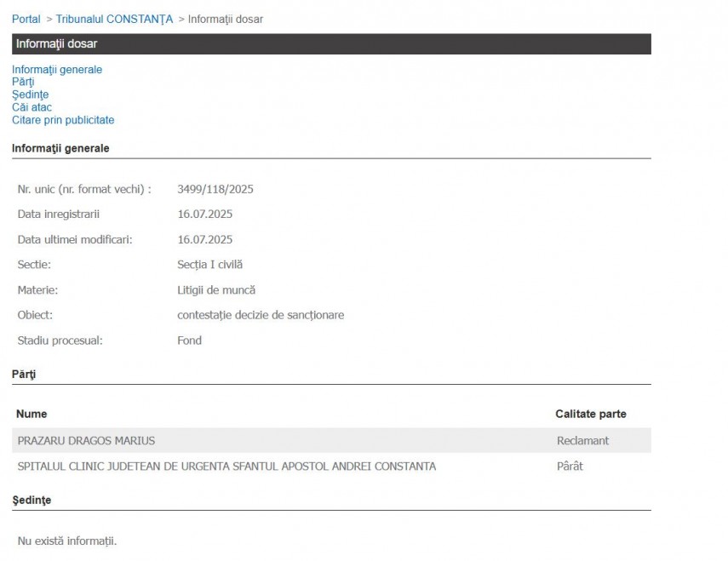This screenshot has height=561, width=728.
Task: Select the Stadiu procesual label
Action: tap(60, 341)
